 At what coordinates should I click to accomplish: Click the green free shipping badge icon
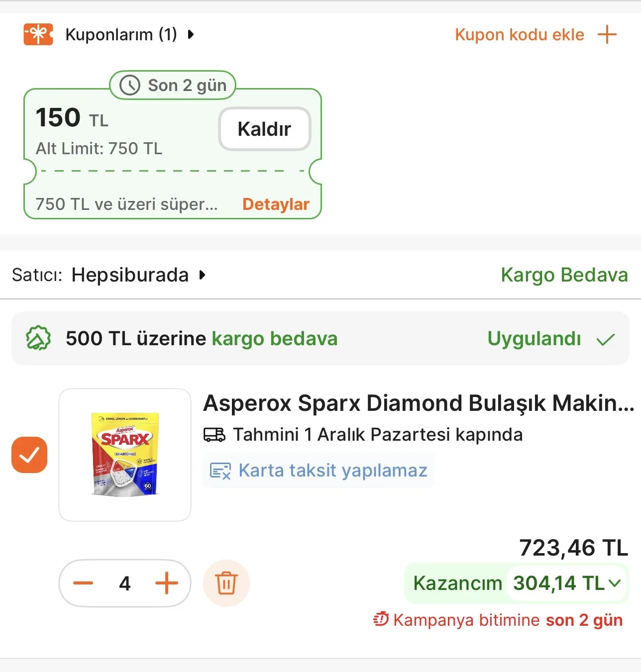point(38,339)
